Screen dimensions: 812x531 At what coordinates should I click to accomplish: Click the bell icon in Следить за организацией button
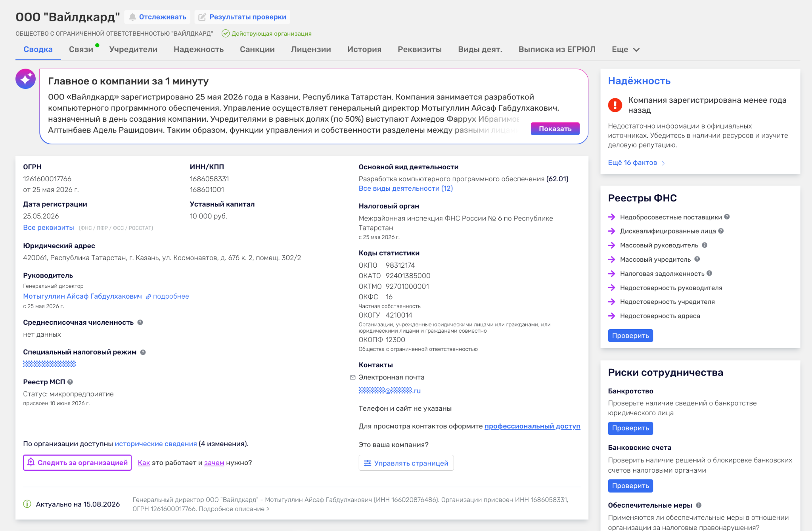click(x=31, y=462)
